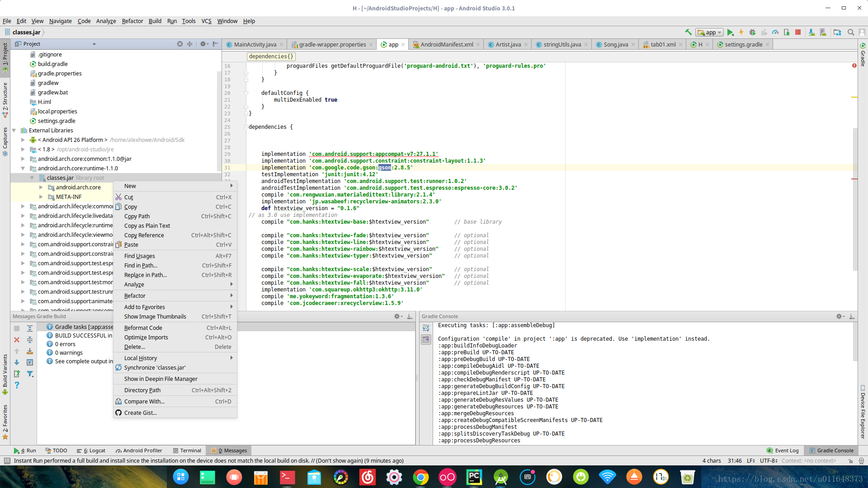Viewport: 868px width, 488px height.
Task: Run the app with green play icon
Action: pos(730,32)
